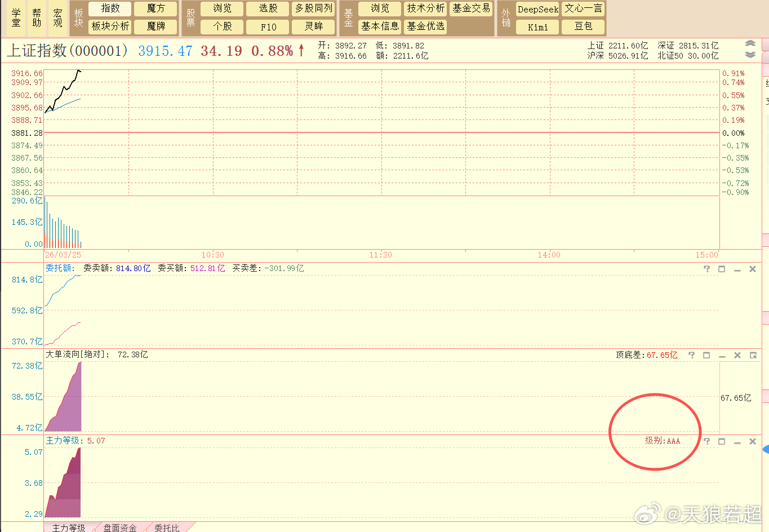Select the current index price 3915.47

[x=165, y=51]
